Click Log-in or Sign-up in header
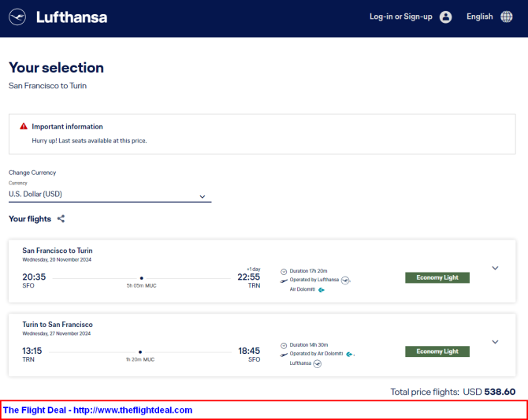This screenshot has width=528, height=420. click(400, 17)
